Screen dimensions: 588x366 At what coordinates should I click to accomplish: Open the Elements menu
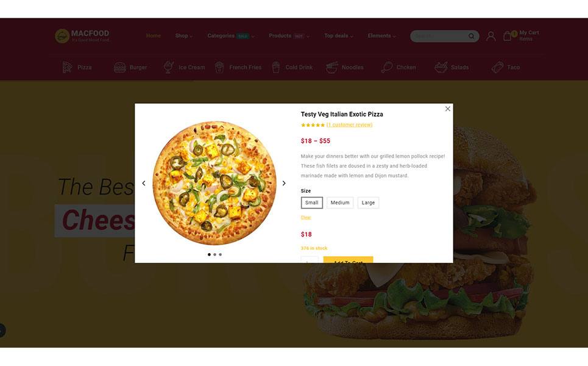coord(381,35)
